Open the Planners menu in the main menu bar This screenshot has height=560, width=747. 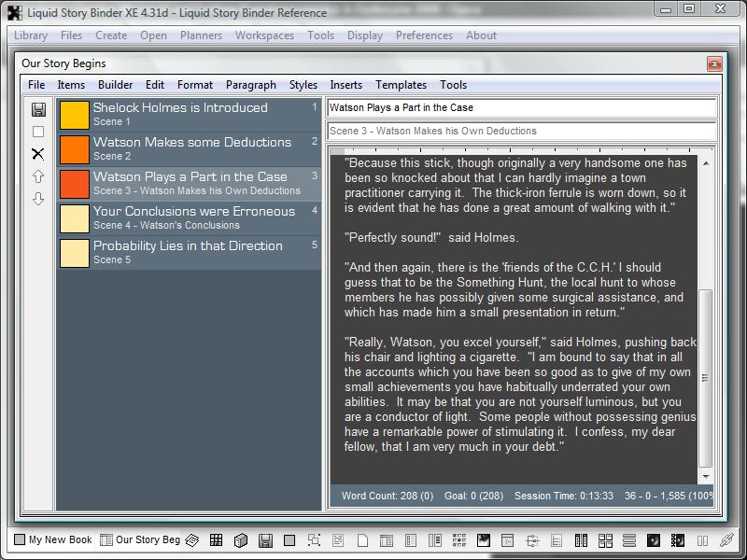[x=201, y=35]
